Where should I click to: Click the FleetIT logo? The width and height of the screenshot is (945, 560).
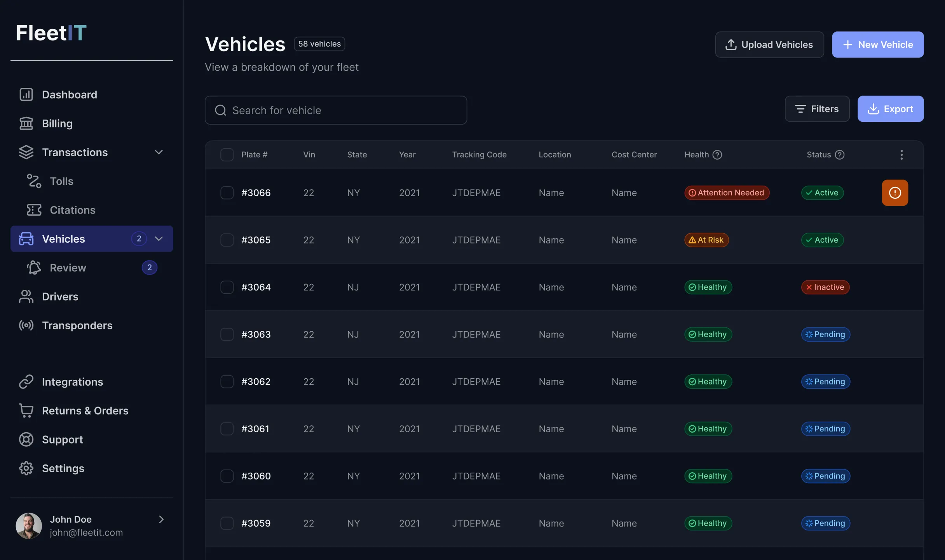tap(51, 33)
